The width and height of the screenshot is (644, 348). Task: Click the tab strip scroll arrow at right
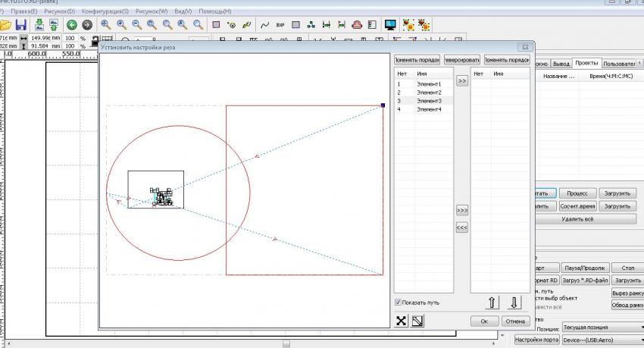pos(640,64)
